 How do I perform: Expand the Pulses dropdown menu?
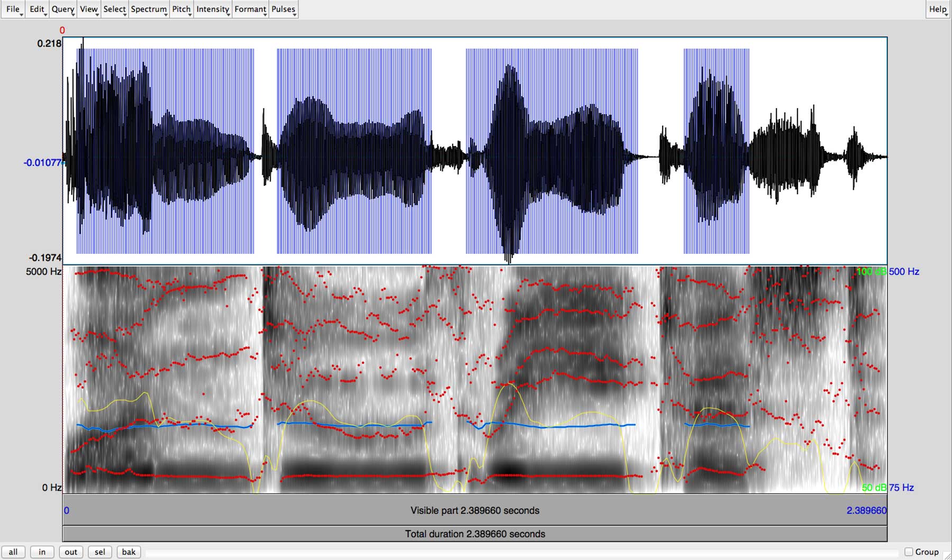(283, 10)
